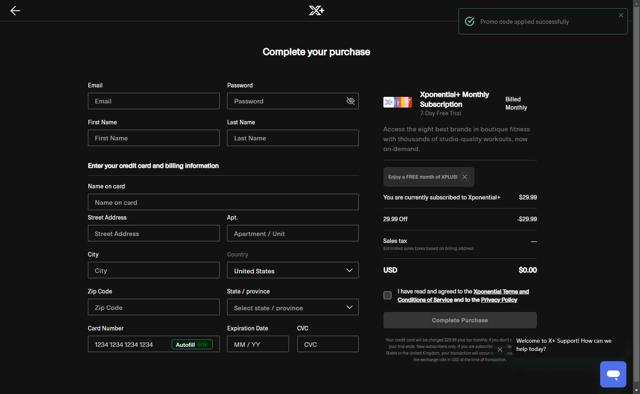
Task: Click the green check icon in notification
Action: point(470,21)
